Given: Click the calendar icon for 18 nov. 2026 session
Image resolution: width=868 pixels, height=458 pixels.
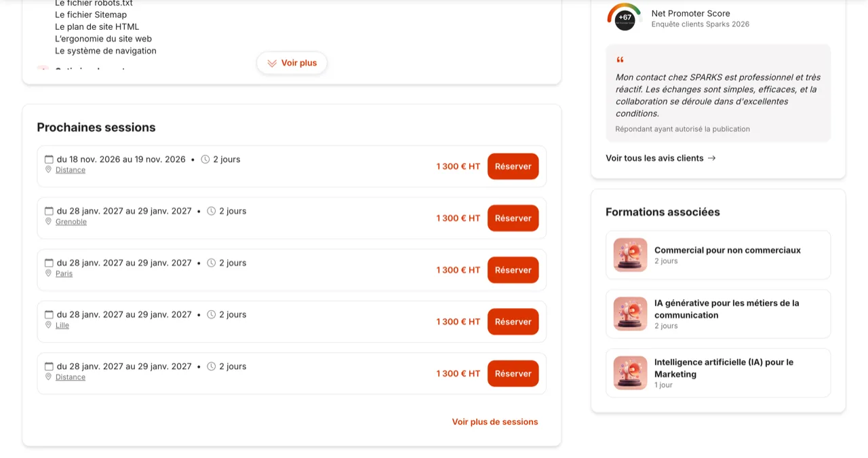Looking at the screenshot, I should [49, 159].
